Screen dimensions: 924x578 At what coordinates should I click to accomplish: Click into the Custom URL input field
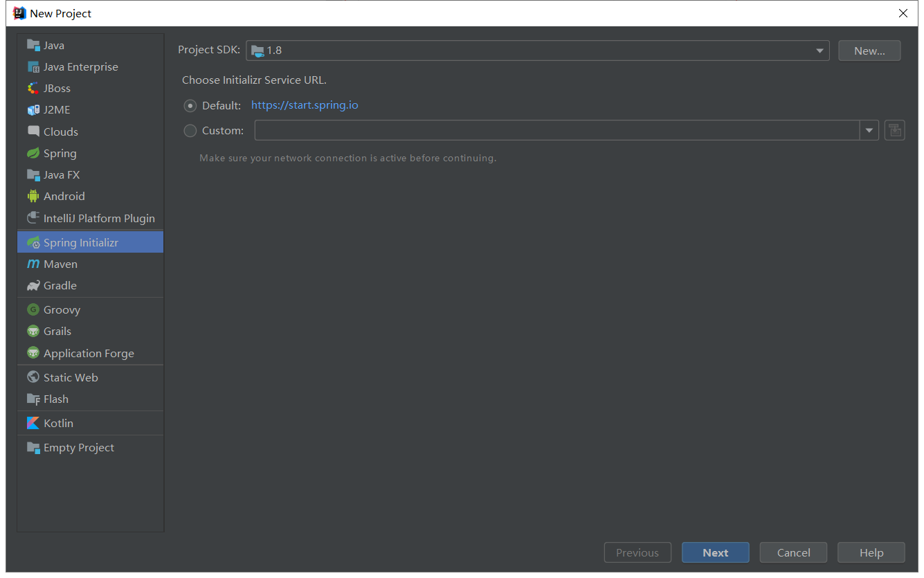point(557,130)
